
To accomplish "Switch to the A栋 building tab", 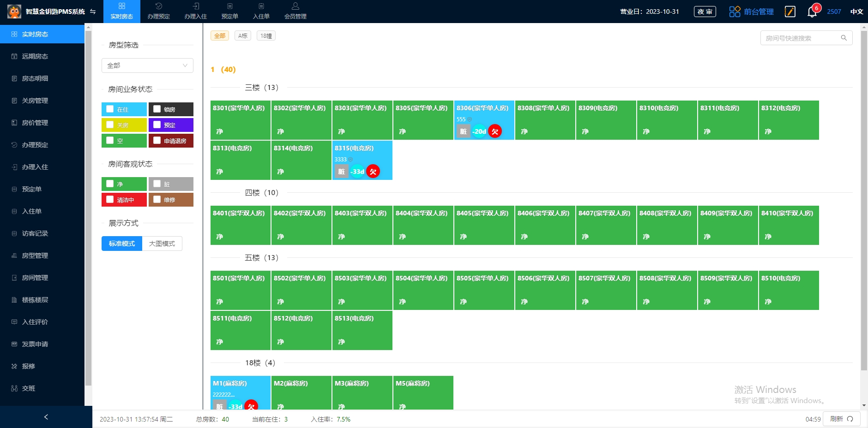I will pyautogui.click(x=243, y=36).
